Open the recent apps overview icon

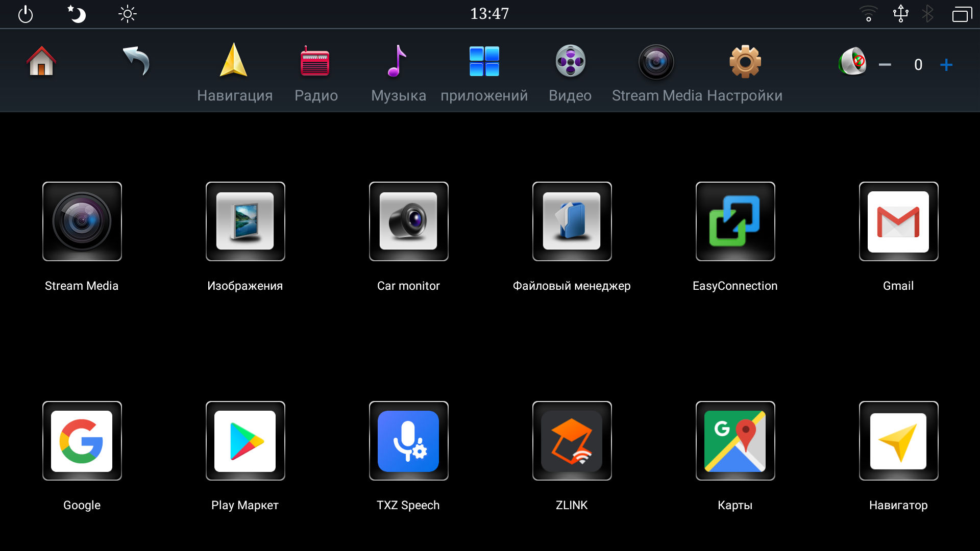[x=962, y=14]
